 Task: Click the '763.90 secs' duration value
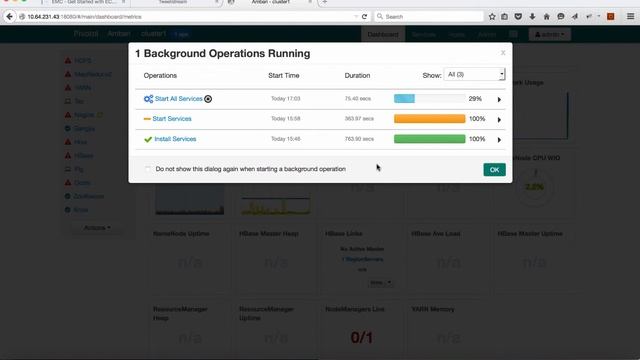click(359, 139)
